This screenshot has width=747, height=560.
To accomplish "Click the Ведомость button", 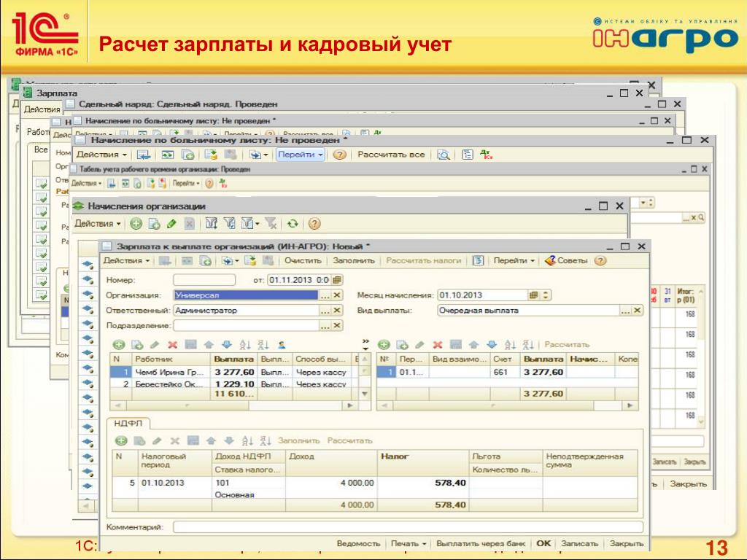I will [x=358, y=543].
